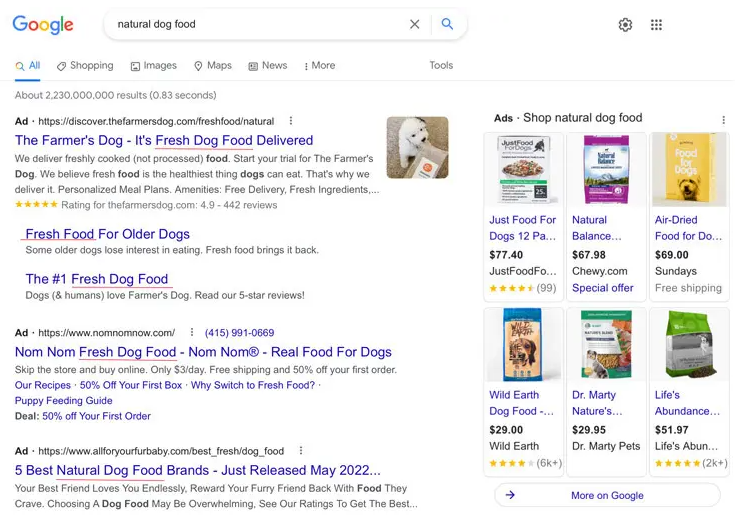Open the Google apps grid
Screen dimensions: 738x523
click(656, 25)
